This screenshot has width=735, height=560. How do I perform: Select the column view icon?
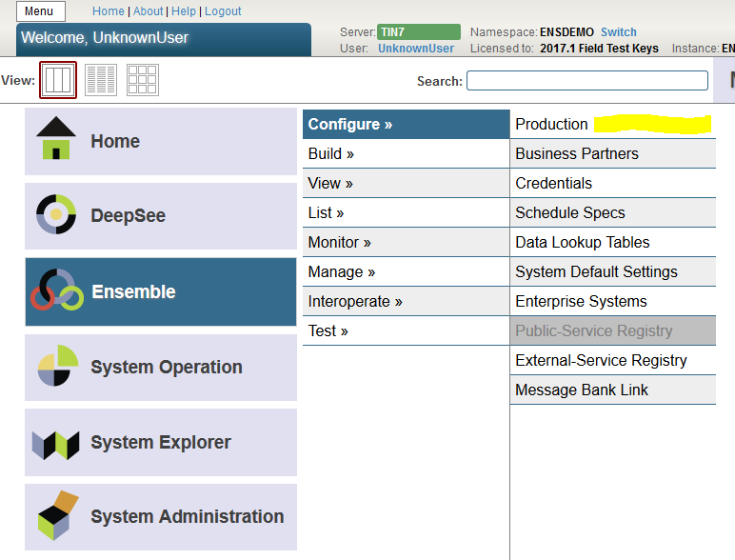[x=58, y=80]
